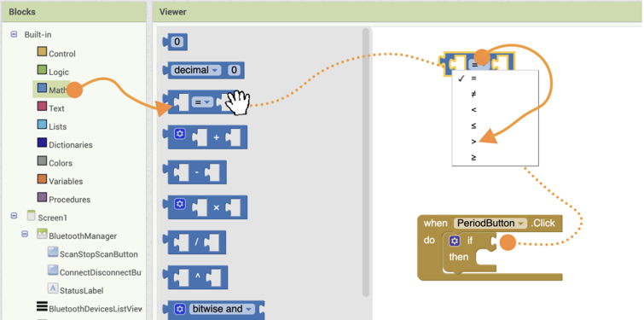Open the Procedures blocks category
This screenshot has height=320, width=644.
click(x=69, y=200)
